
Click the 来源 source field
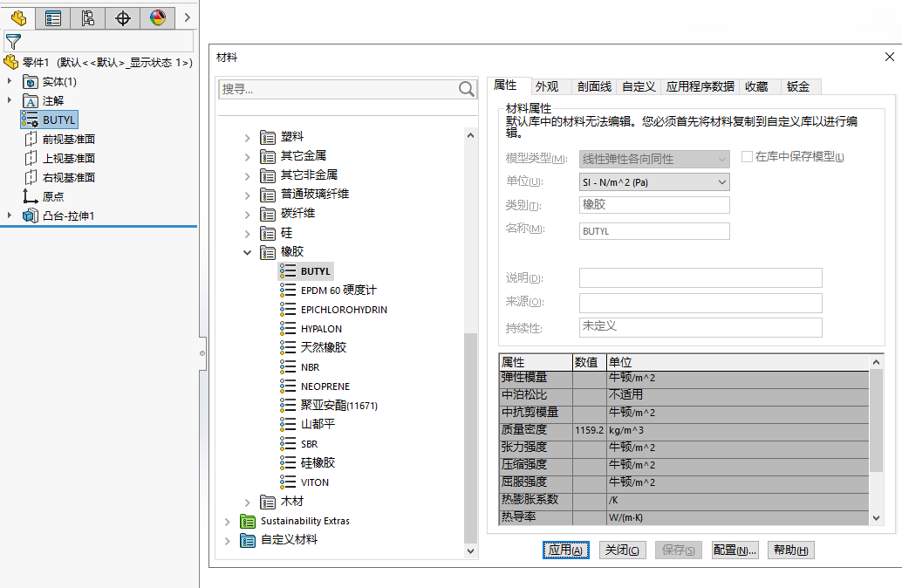[x=700, y=303]
